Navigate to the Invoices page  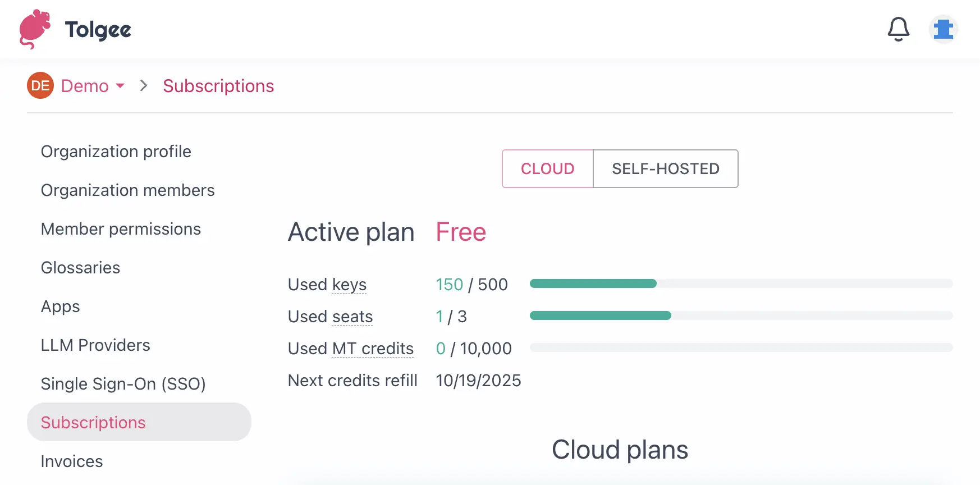click(72, 461)
